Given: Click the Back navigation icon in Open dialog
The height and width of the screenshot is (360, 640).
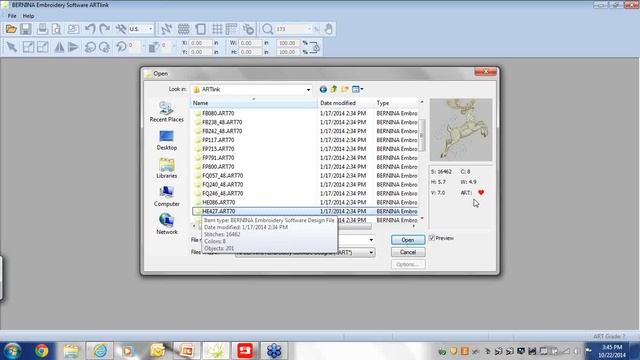Looking at the screenshot, I should click(x=323, y=89).
